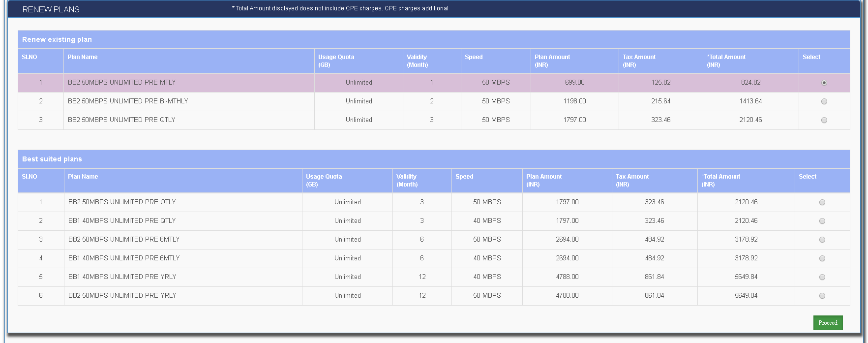Click the total amount 824.82

[x=750, y=82]
